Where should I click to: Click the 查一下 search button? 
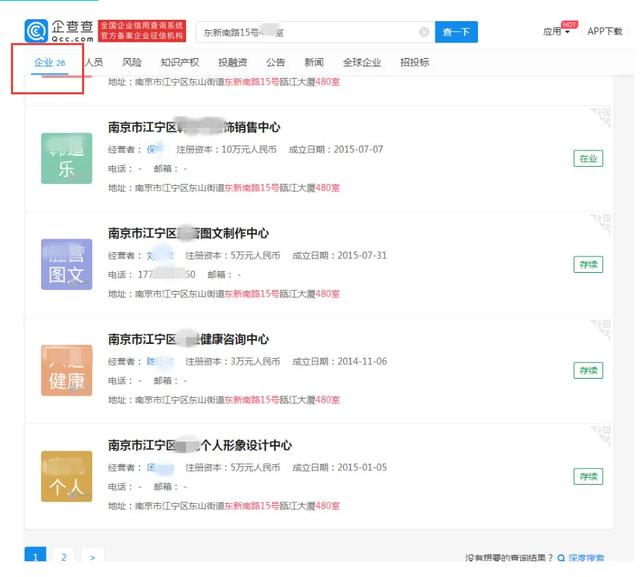[456, 32]
